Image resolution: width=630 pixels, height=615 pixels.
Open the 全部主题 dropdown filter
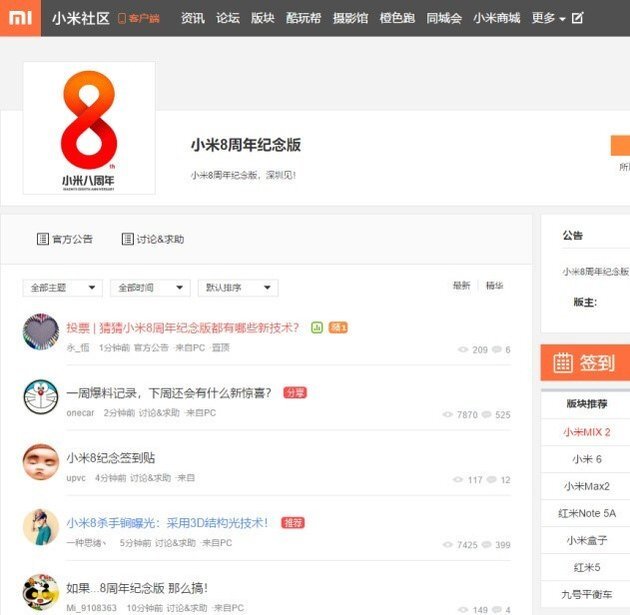coord(62,288)
